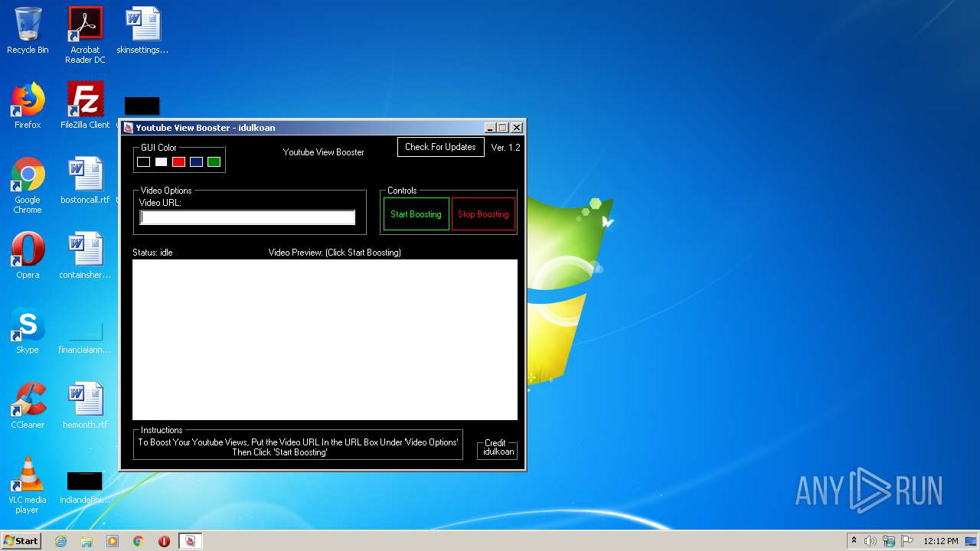Viewport: 980px width, 551px height.
Task: Open the network status tray icon
Action: point(889,541)
